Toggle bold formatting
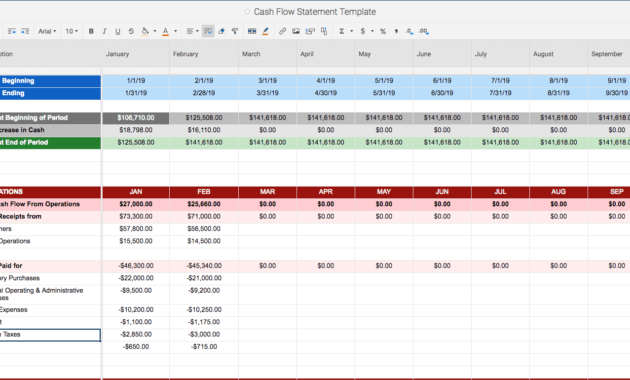 pos(91,31)
